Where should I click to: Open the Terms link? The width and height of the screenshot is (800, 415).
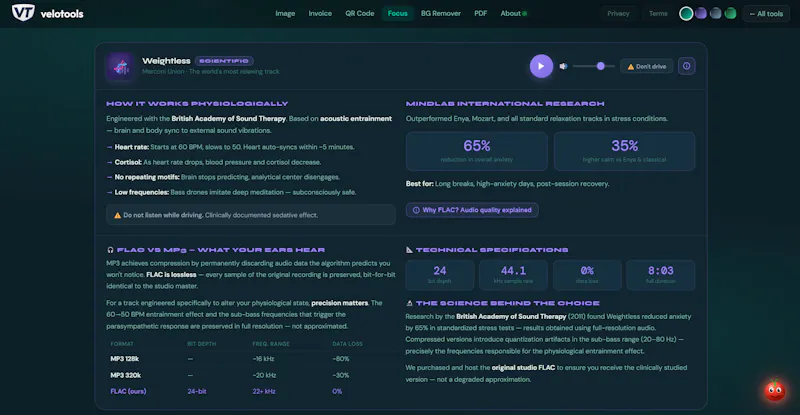tap(658, 14)
